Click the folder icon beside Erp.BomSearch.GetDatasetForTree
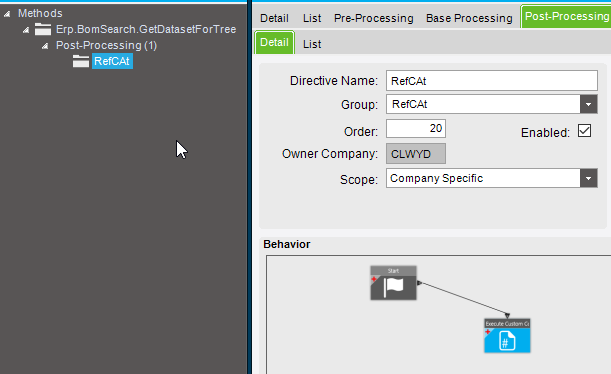Viewport: 611px width, 374px height. pyautogui.click(x=43, y=29)
